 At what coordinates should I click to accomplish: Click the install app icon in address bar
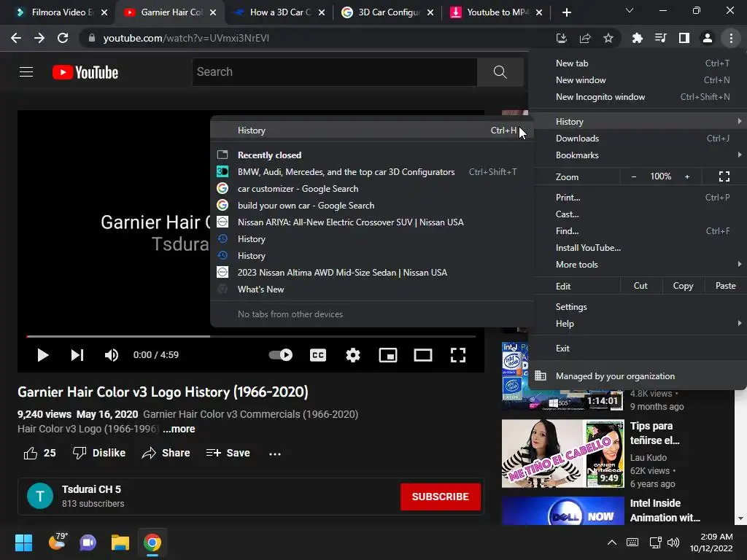coord(561,38)
